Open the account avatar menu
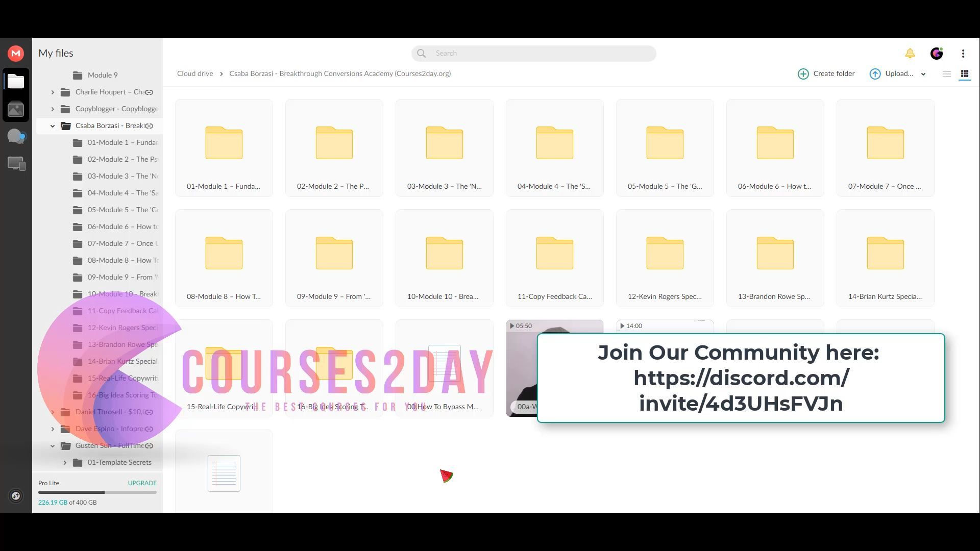The image size is (980, 551). [937, 54]
